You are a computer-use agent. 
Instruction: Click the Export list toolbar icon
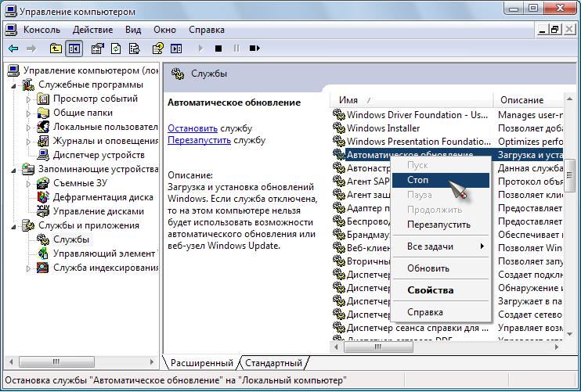[134, 49]
